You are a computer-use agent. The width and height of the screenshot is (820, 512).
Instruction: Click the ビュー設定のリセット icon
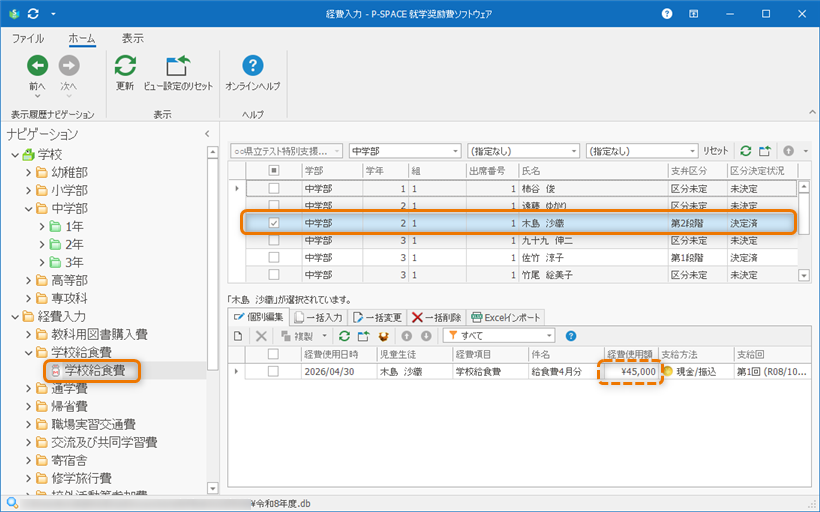click(x=178, y=67)
